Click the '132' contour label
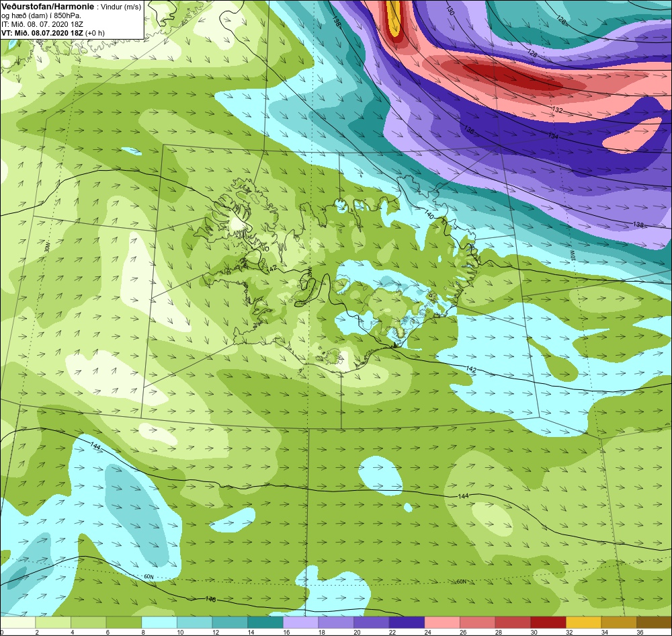Image resolution: width=672 pixels, height=636 pixels. pyautogui.click(x=557, y=110)
